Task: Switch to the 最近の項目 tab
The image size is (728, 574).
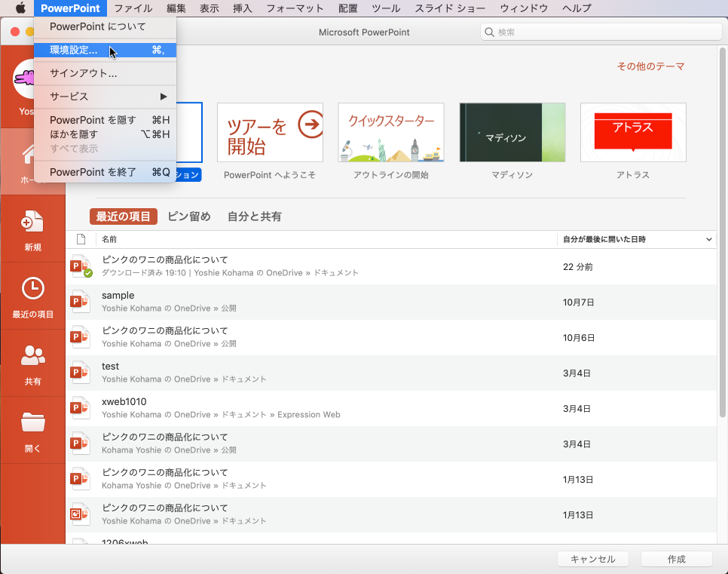Action: 123,216
